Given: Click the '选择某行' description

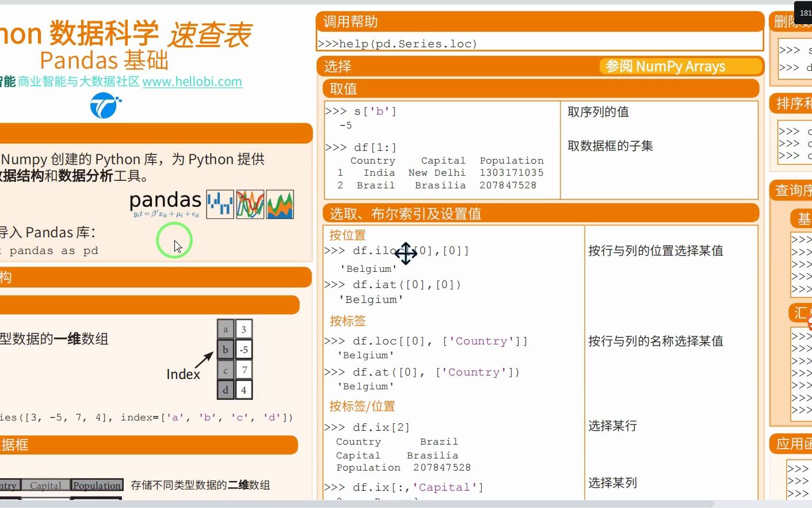Looking at the screenshot, I should coord(612,426).
